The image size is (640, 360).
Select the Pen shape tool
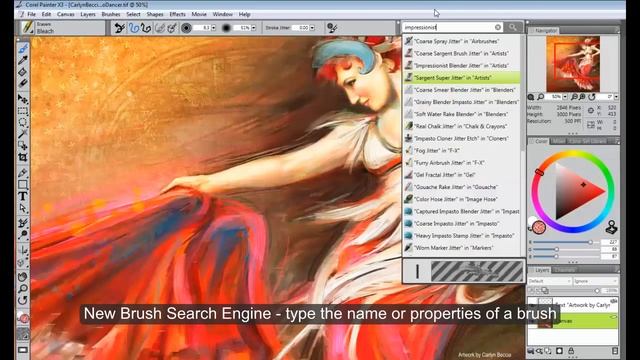(23, 173)
